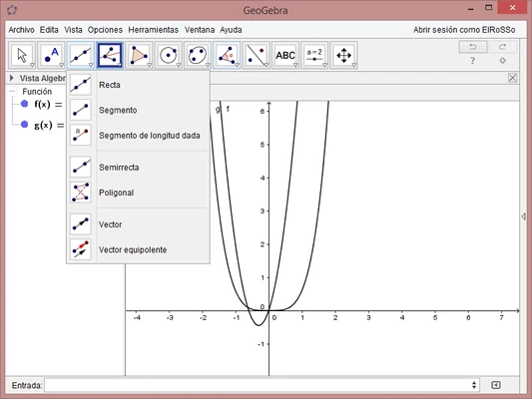Open dropdown arrow of the Polygon tool
This screenshot has height=399, width=532.
[x=150, y=65]
